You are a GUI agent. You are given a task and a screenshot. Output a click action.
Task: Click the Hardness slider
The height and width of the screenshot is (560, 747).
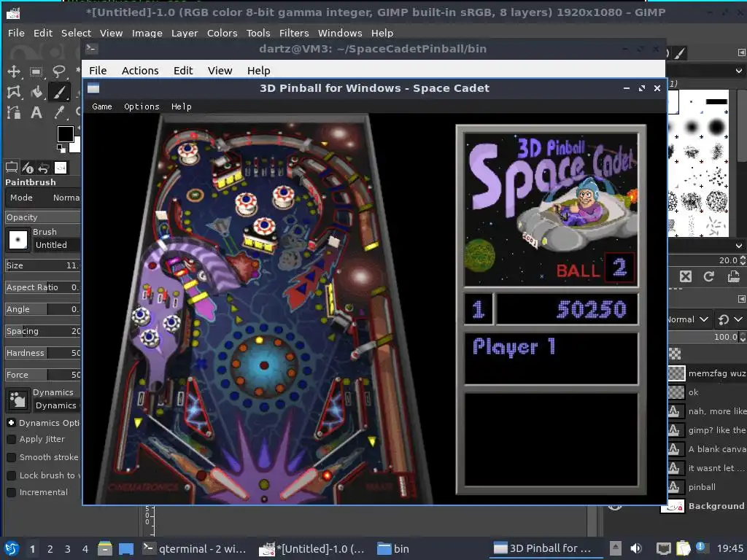click(42, 353)
